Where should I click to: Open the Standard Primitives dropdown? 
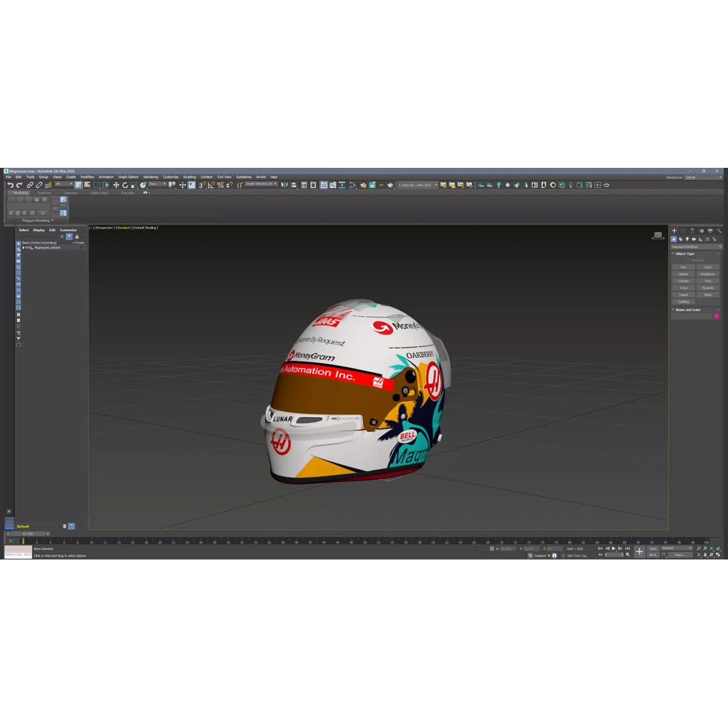pyautogui.click(x=696, y=247)
